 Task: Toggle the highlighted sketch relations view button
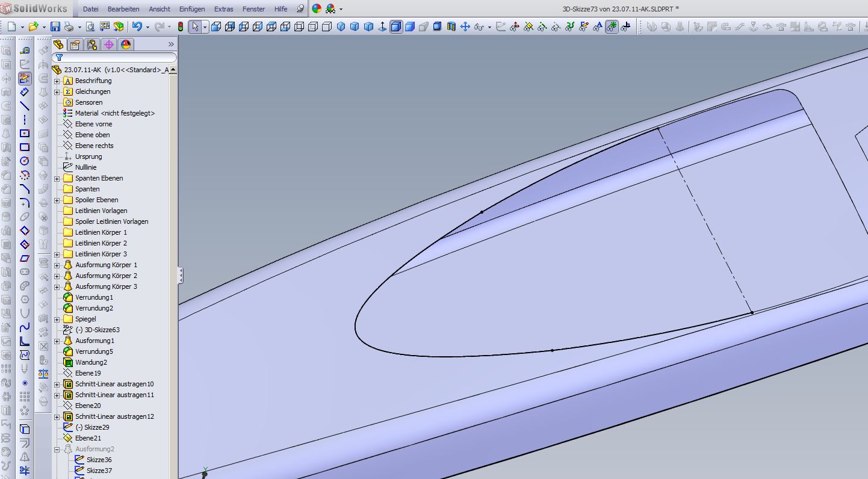[612, 26]
